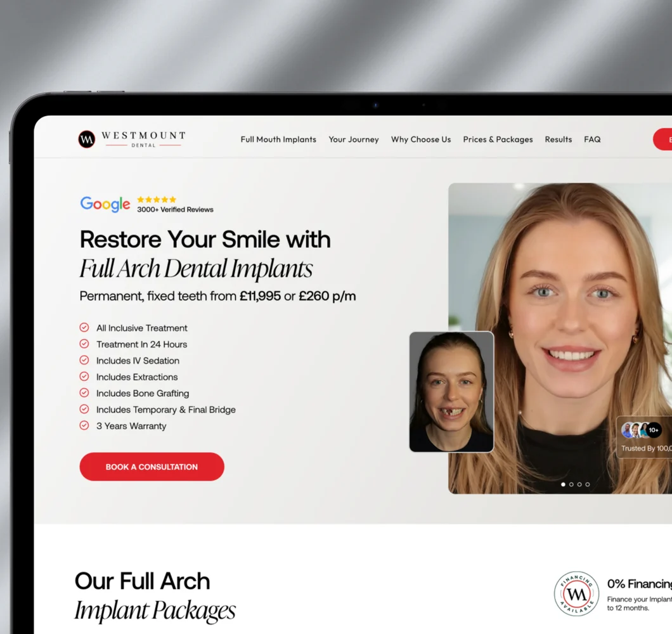Click check icon beside 3 Years Warranty
This screenshot has height=634, width=672.
pyautogui.click(x=84, y=425)
